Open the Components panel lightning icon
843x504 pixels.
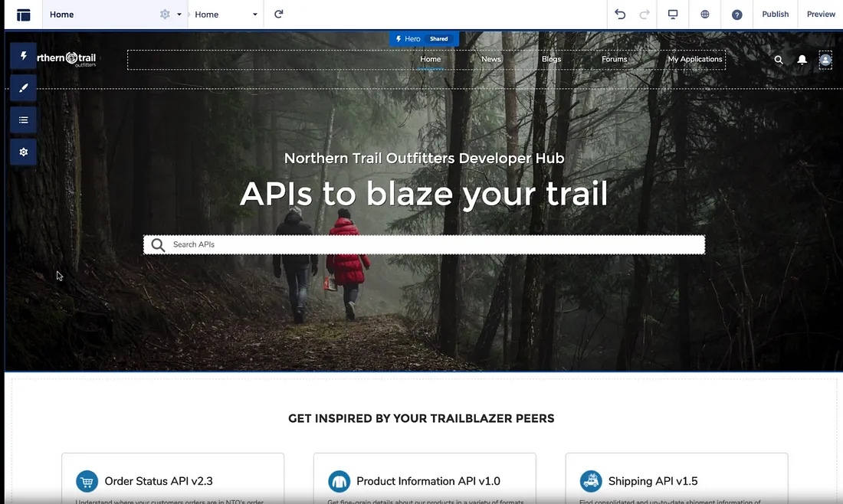coord(24,56)
